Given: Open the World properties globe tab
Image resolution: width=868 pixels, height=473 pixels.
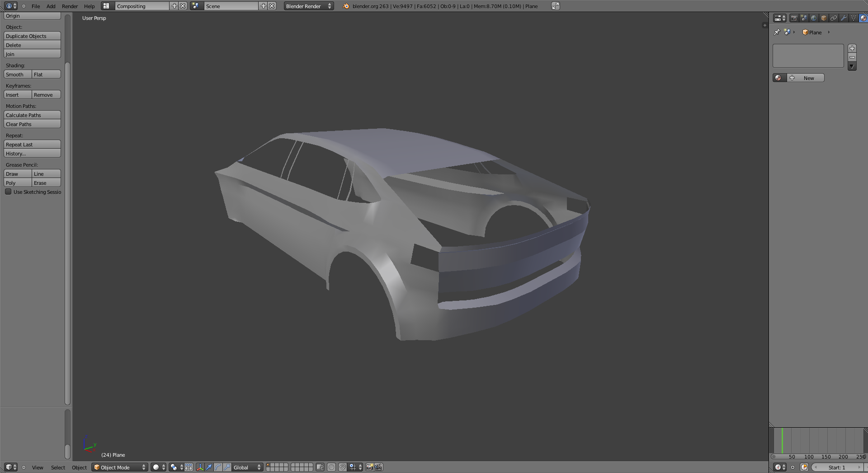Looking at the screenshot, I should [814, 18].
